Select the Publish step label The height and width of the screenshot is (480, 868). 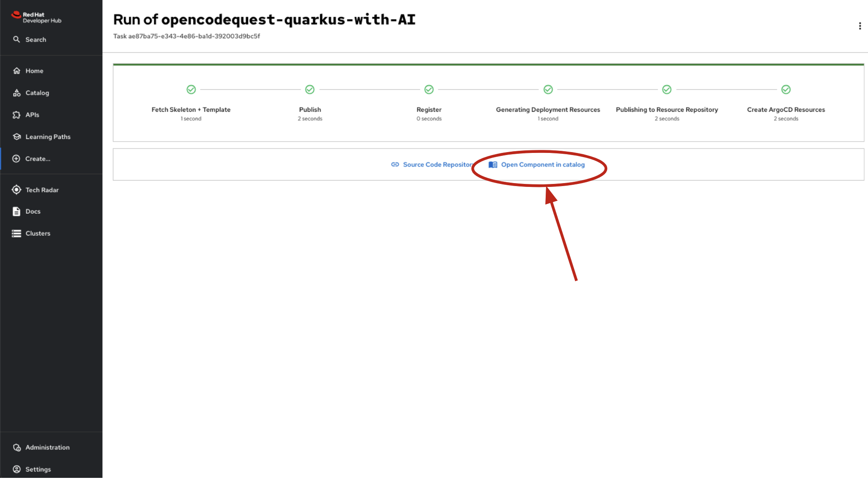pyautogui.click(x=310, y=110)
